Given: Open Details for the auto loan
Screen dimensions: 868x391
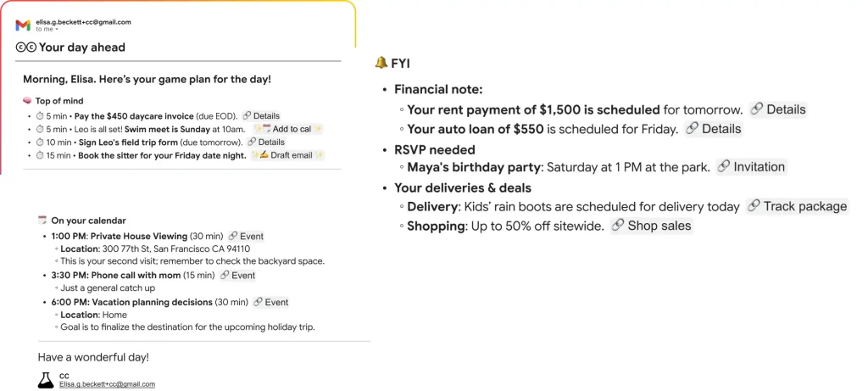Looking at the screenshot, I should click(713, 129).
